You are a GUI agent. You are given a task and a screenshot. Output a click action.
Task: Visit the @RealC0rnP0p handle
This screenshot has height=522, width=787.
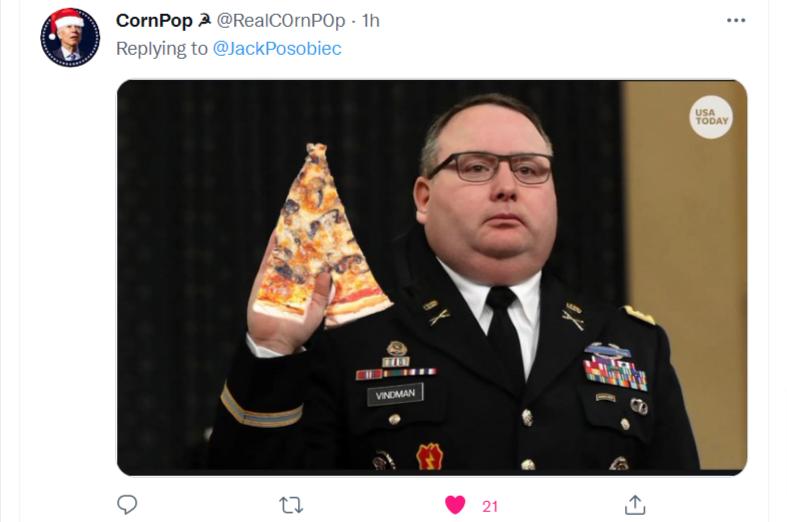click(x=281, y=21)
